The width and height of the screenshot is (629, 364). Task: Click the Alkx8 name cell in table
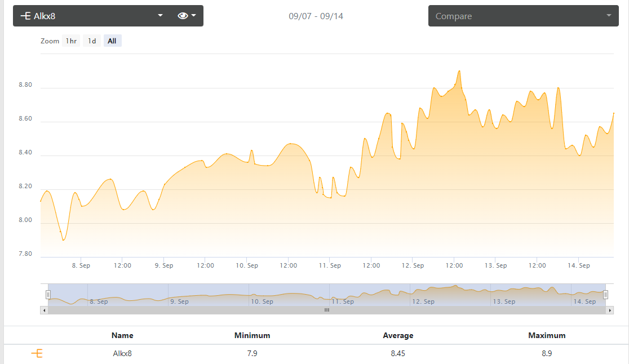pos(122,354)
